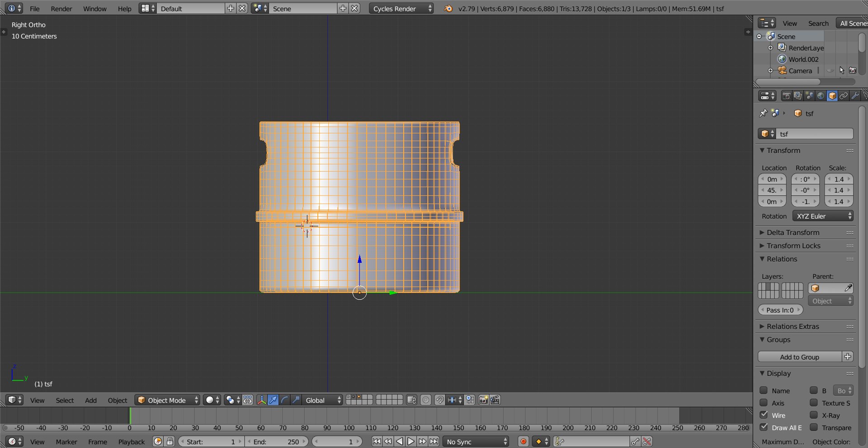Open the Scene properties tab icon
The width and height of the screenshot is (868, 448).
click(x=809, y=96)
